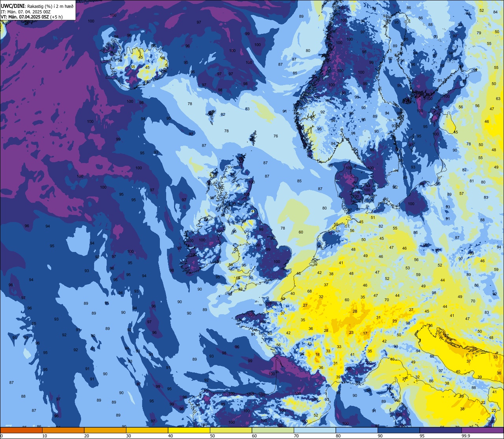This screenshot has width=504, height=439.
Task: Click the humidity value '63' near the eastern edge
Action: click(498, 98)
